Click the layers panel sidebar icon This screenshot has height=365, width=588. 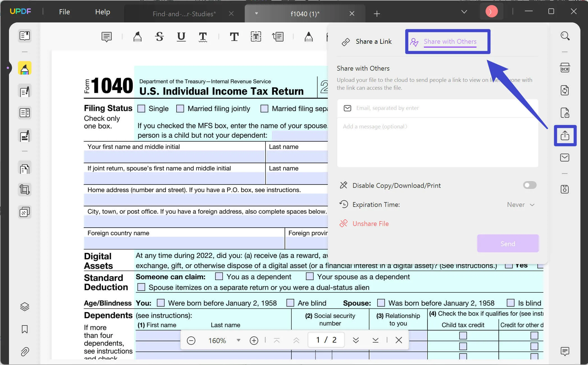click(24, 306)
